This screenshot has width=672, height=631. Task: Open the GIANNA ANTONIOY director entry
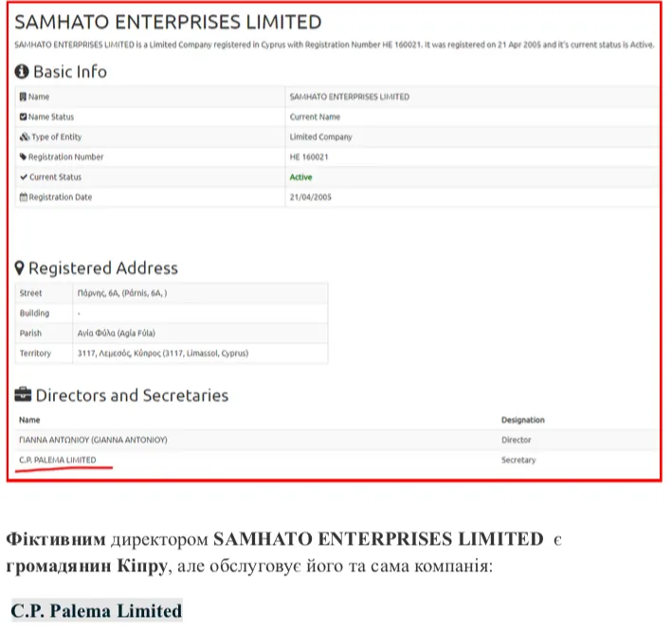point(93,440)
